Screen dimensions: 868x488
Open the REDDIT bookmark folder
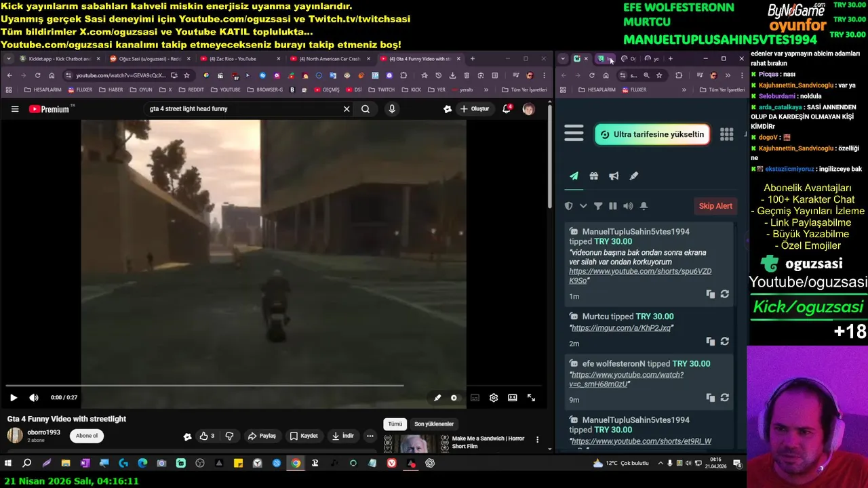pyautogui.click(x=191, y=89)
